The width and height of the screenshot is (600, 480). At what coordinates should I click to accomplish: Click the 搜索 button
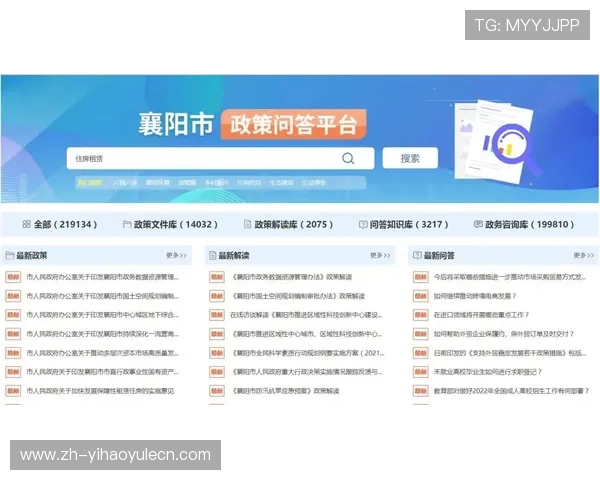[x=410, y=158]
